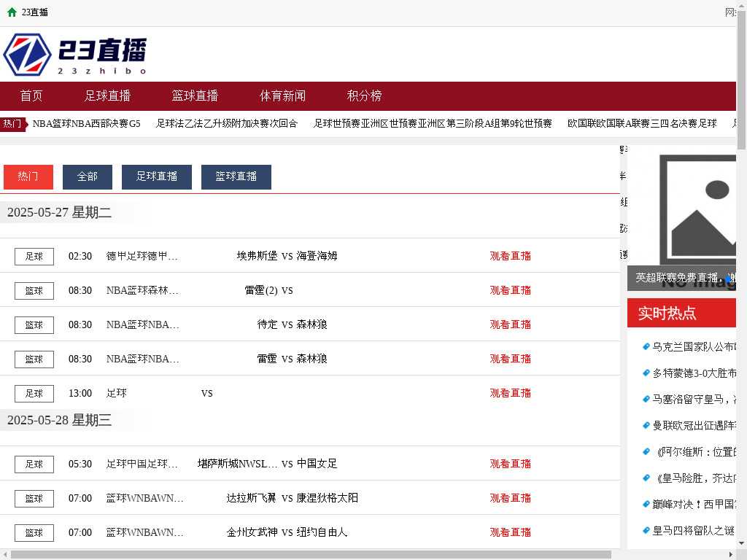The height and width of the screenshot is (560, 747).
Task: Open 足球直播 in red navigation bar
Action: pyautogui.click(x=108, y=96)
